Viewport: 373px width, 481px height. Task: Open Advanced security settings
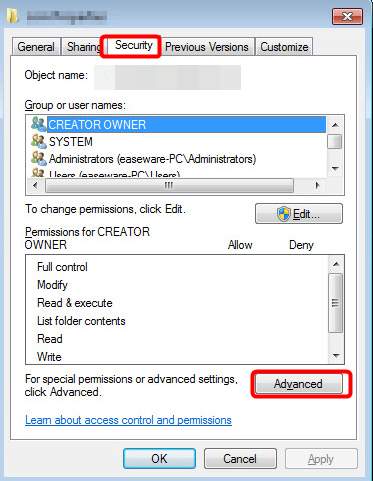coord(298,384)
